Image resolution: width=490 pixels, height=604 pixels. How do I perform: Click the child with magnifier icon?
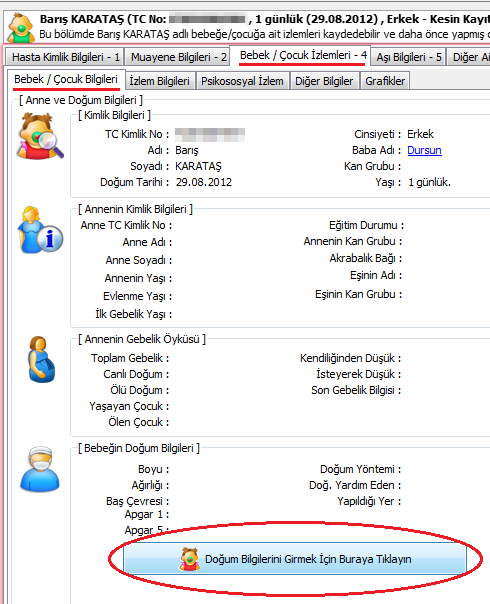pyautogui.click(x=40, y=136)
